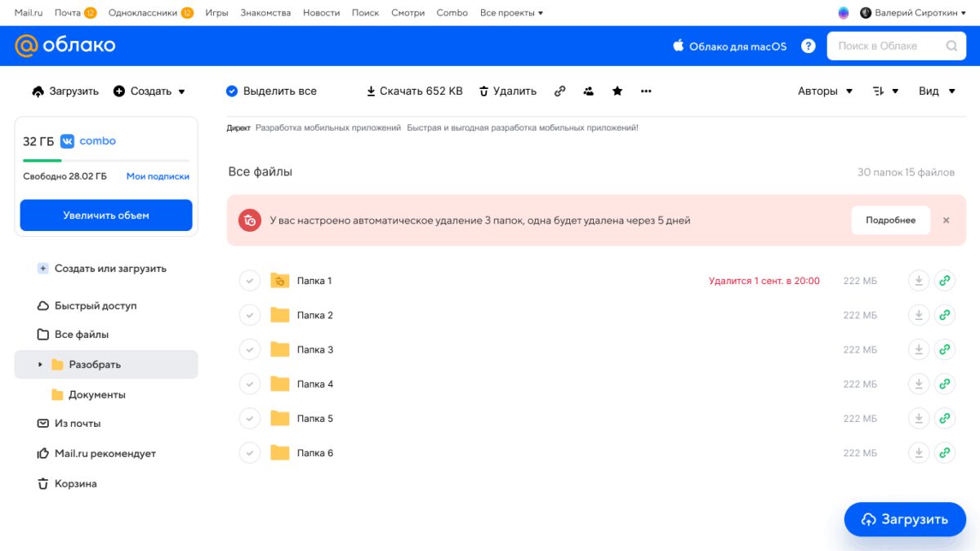The height and width of the screenshot is (551, 980).
Task: Select the checkbox for Папка 6
Action: tap(249, 452)
